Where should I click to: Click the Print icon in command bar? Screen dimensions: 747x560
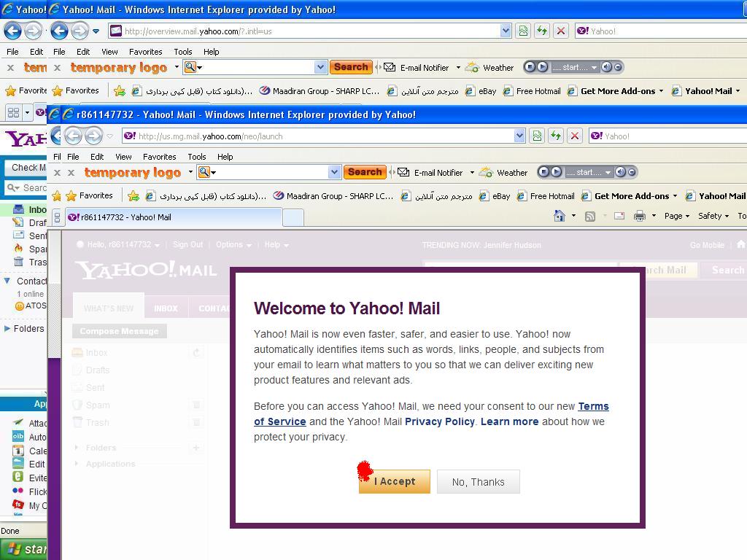click(640, 216)
